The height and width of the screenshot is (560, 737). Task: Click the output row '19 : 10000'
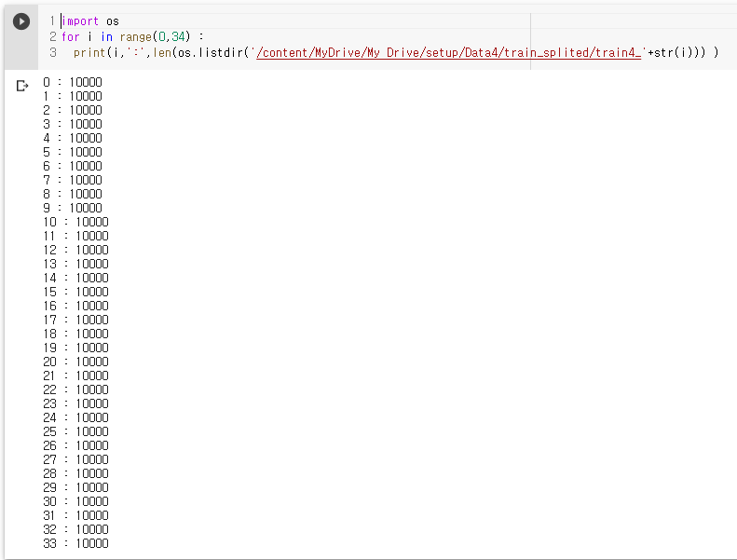(x=75, y=348)
